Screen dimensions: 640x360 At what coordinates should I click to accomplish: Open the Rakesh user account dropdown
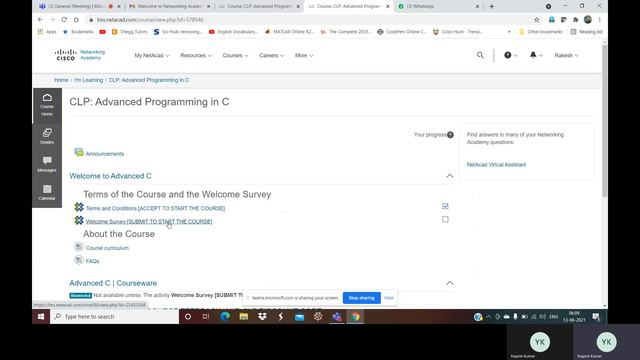click(567, 55)
